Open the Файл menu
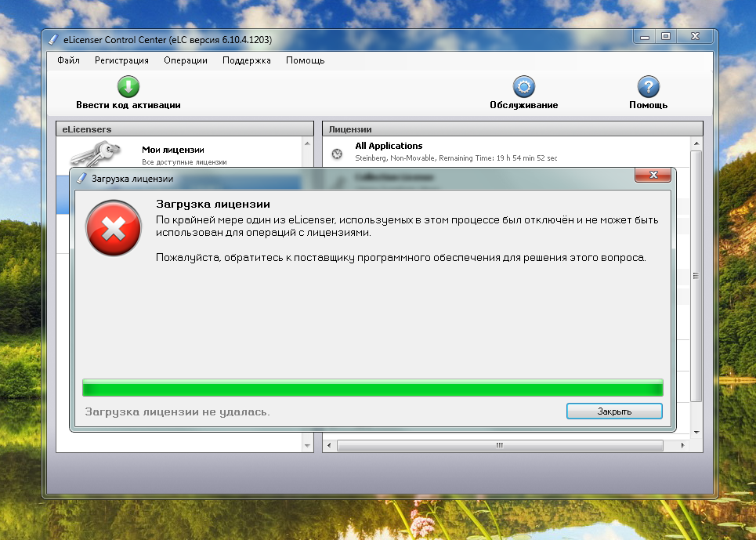Image resolution: width=756 pixels, height=540 pixels. [x=68, y=60]
